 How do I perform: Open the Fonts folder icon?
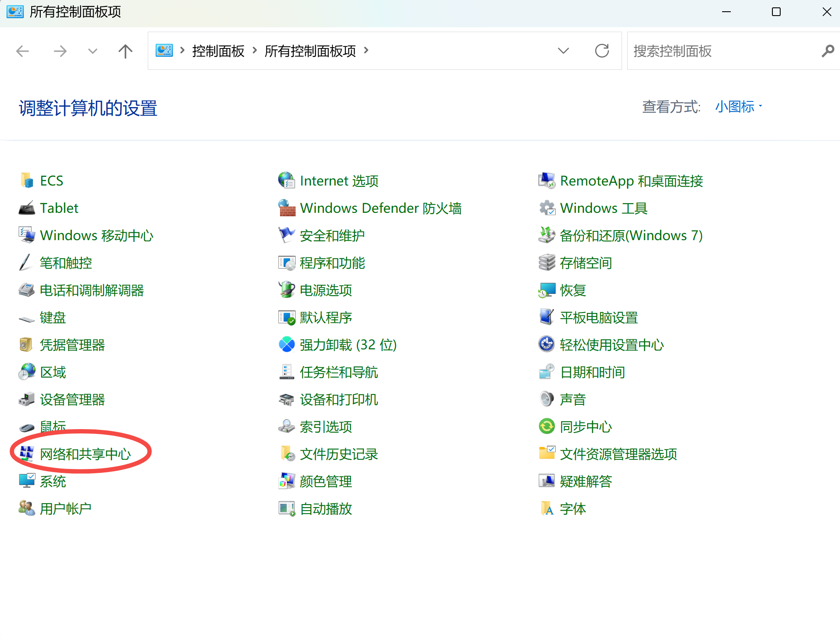click(x=547, y=508)
